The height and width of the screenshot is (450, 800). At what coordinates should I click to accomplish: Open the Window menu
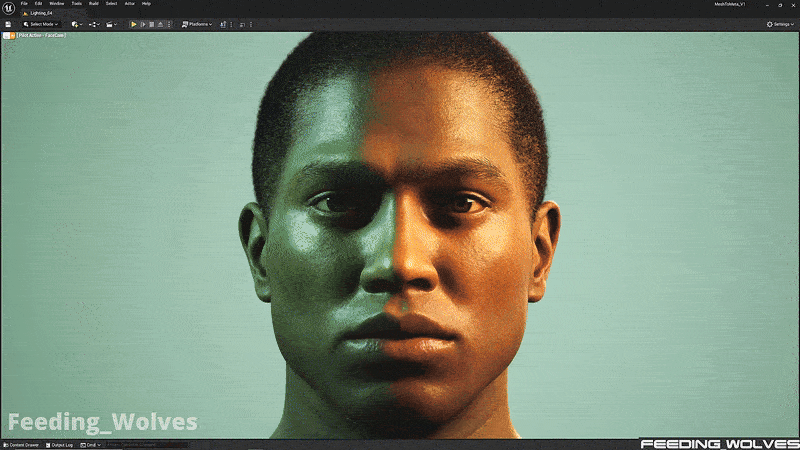click(x=57, y=4)
